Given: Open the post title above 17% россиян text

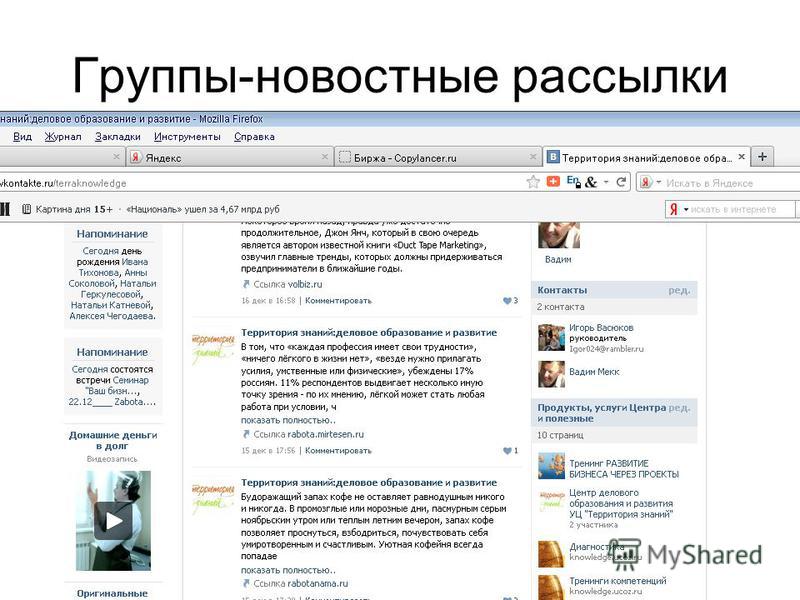Looking at the screenshot, I should tap(369, 333).
